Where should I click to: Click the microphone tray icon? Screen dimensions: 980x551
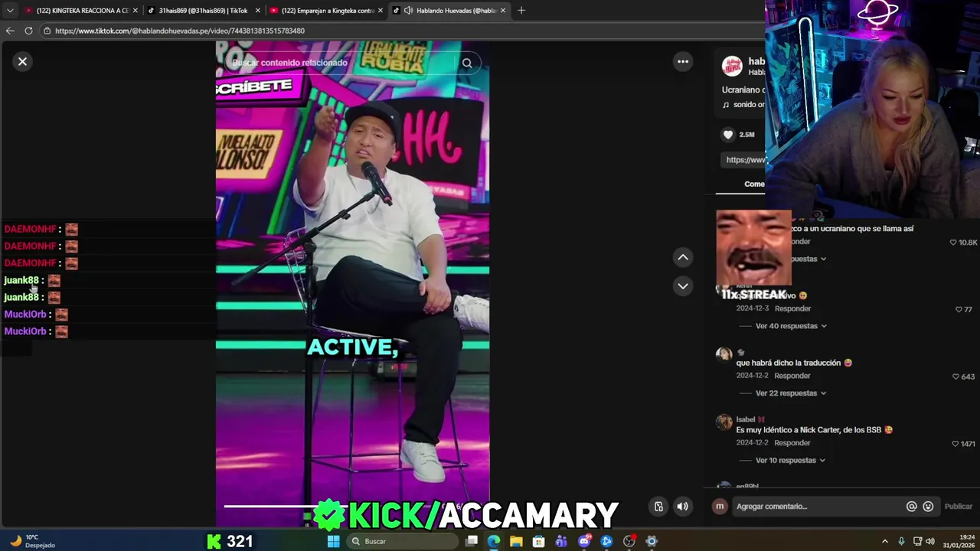pyautogui.click(x=901, y=541)
